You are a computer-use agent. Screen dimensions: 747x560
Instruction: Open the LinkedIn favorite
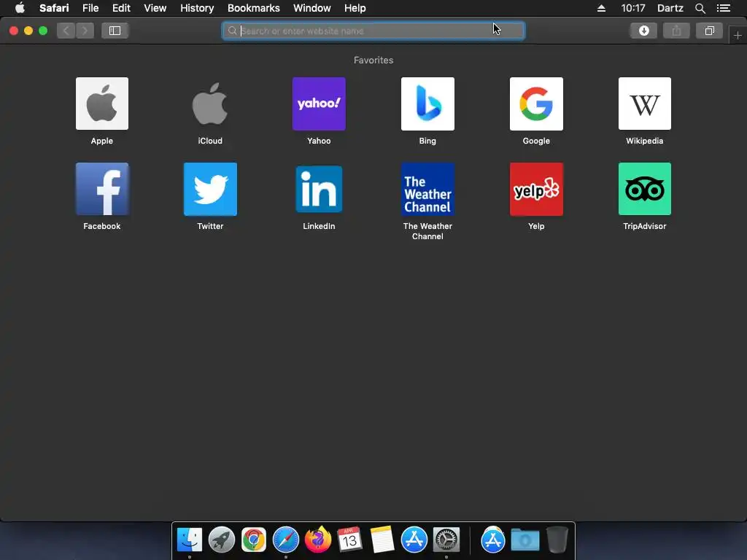tap(319, 189)
